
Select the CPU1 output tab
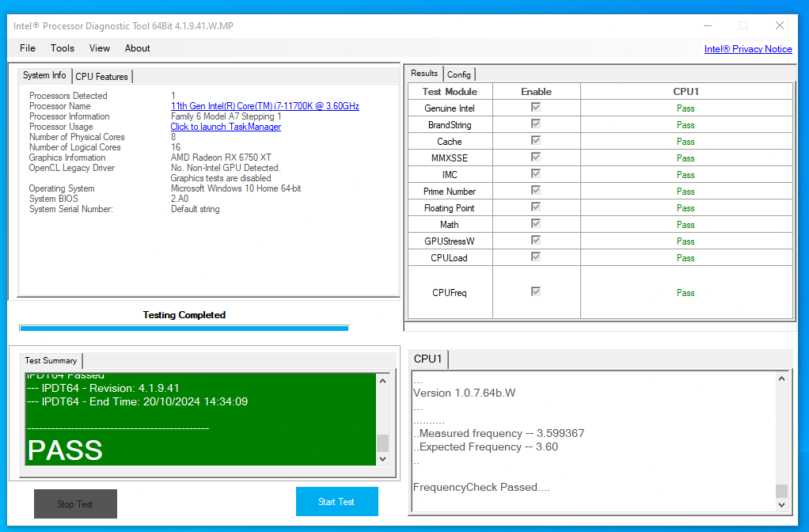click(427, 359)
